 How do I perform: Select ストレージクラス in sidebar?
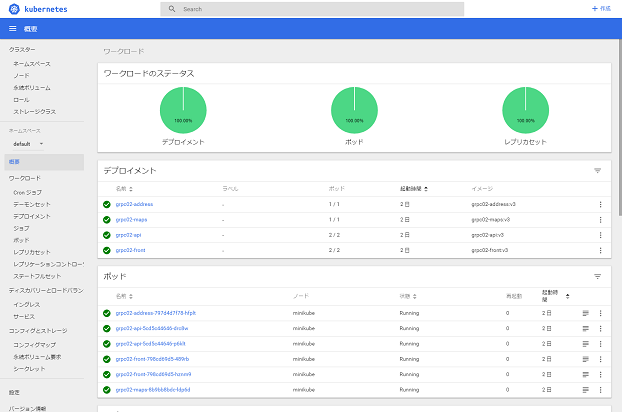pyautogui.click(x=35, y=112)
